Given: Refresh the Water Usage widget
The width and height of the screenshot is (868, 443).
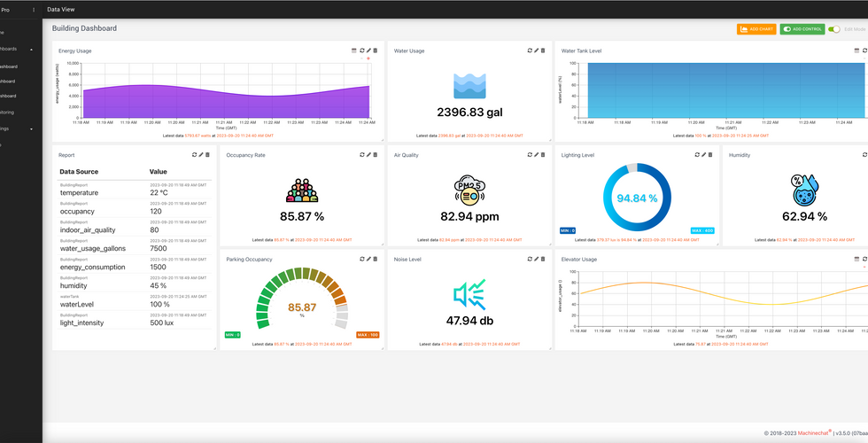Looking at the screenshot, I should point(530,51).
